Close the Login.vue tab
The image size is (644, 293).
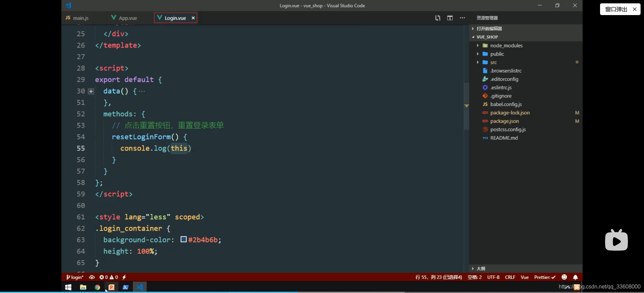point(193,18)
